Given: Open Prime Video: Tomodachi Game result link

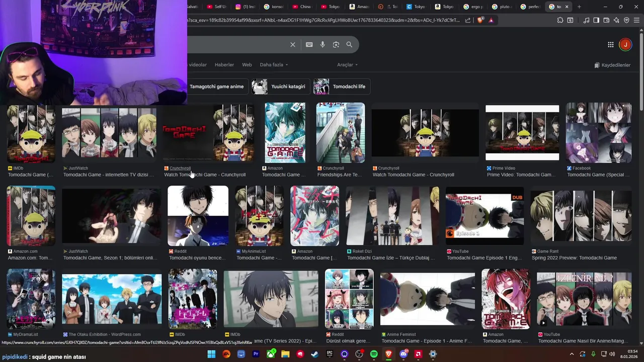Looking at the screenshot, I should coord(521,175).
